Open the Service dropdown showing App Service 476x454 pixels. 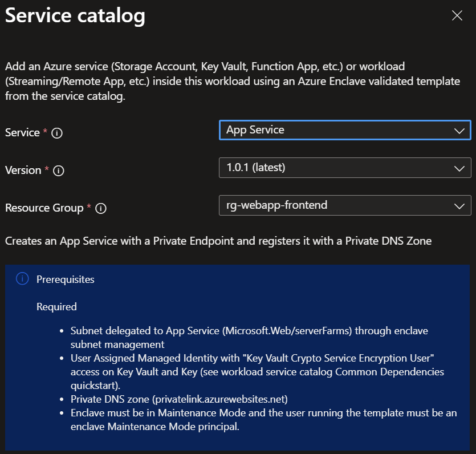(x=345, y=130)
